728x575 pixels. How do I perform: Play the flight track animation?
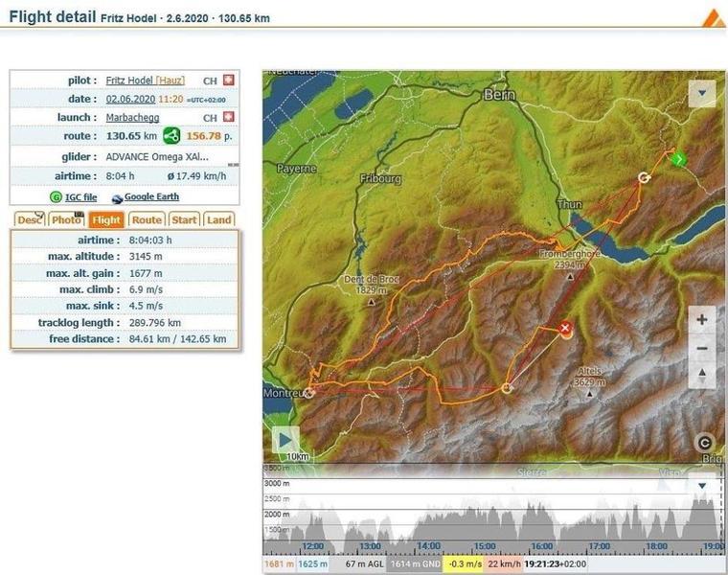(285, 440)
